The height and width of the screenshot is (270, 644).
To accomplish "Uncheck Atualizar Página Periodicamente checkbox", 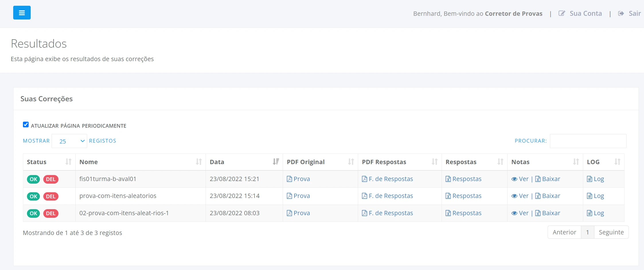I will 26,125.
